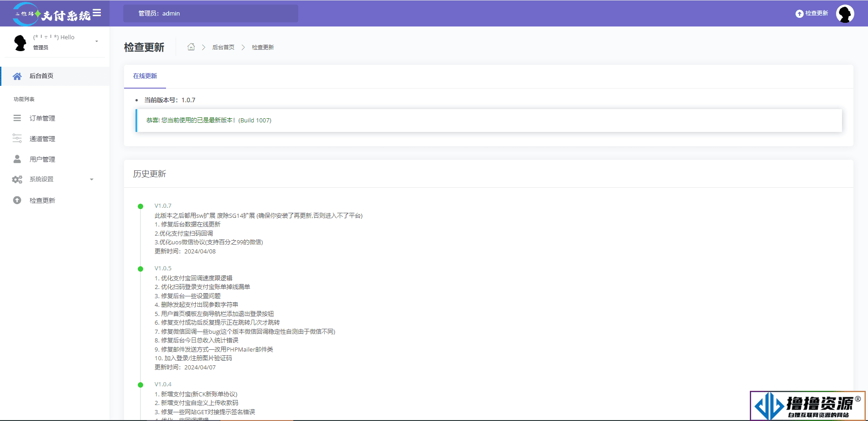This screenshot has height=421, width=868.
Task: Expand the Hello 管理员 user dropdown arrow
Action: pyautogui.click(x=97, y=42)
